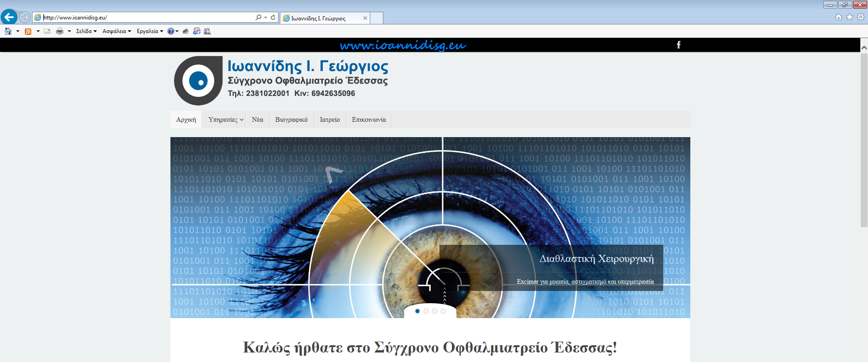The width and height of the screenshot is (868, 362).
Task: Click the Σύγχρονο Οφθαλμιατρείο Έδεσσας subtitle
Action: click(x=308, y=81)
